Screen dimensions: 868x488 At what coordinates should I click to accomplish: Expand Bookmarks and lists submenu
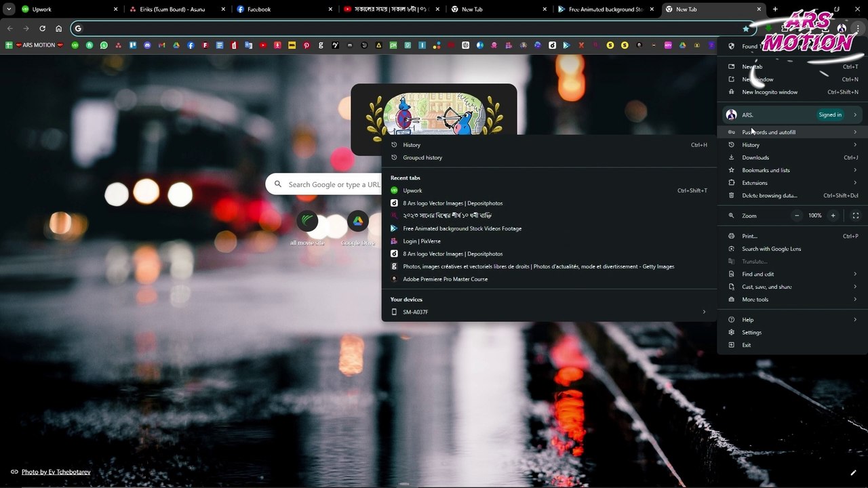coord(792,170)
